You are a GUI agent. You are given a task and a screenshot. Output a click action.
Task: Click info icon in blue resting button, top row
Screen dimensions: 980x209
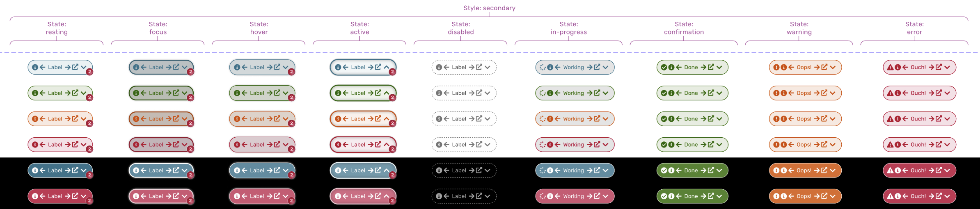click(x=35, y=67)
